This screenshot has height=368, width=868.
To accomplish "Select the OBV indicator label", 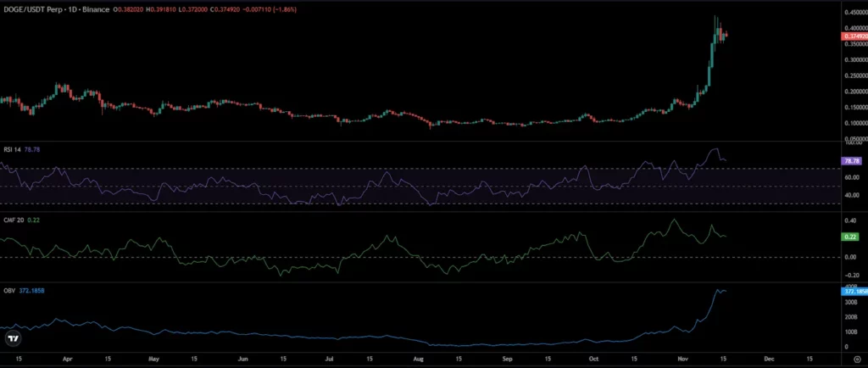I will click(x=8, y=291).
